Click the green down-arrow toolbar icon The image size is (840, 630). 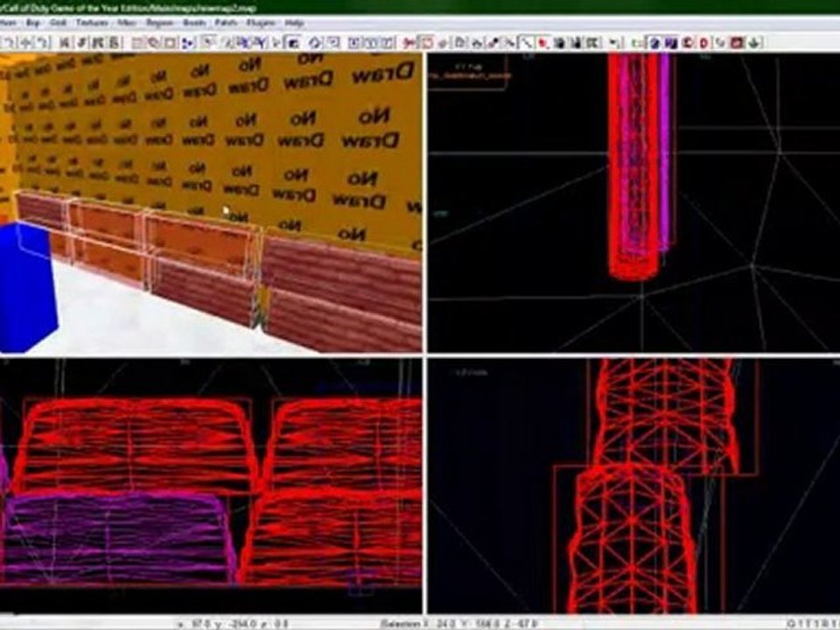755,42
